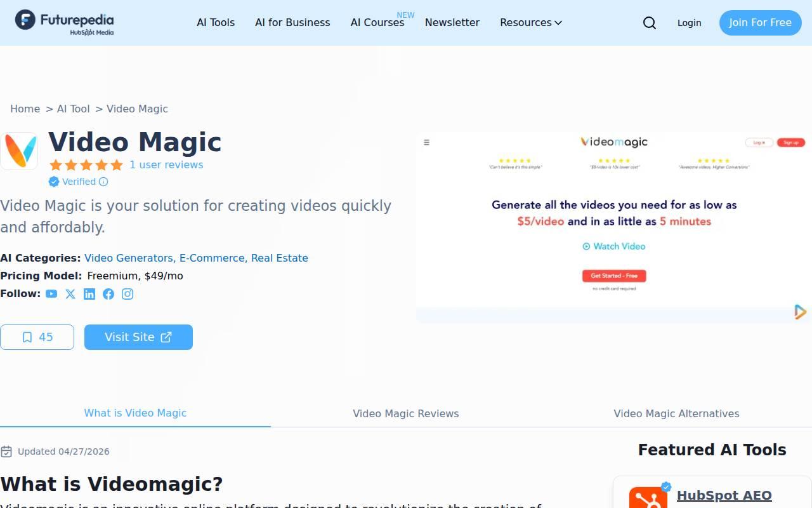Image resolution: width=812 pixels, height=508 pixels.
Task: Open Video Generators category link
Action: click(129, 258)
